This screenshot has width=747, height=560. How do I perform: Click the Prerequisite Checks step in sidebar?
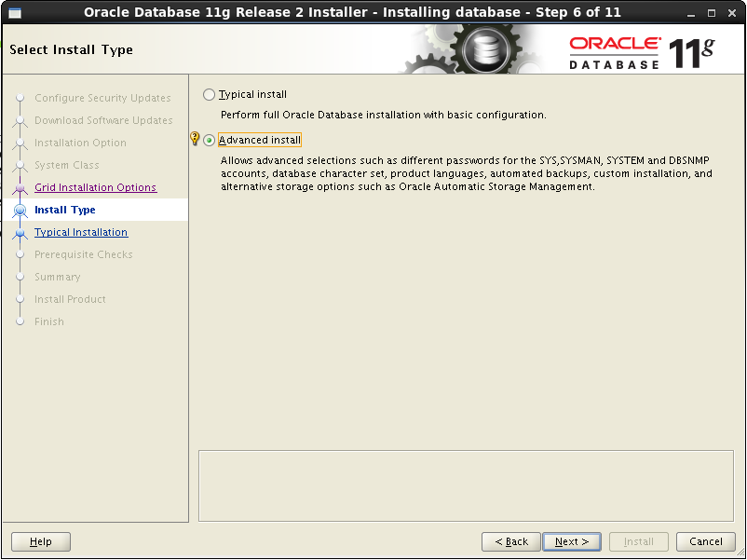click(83, 254)
